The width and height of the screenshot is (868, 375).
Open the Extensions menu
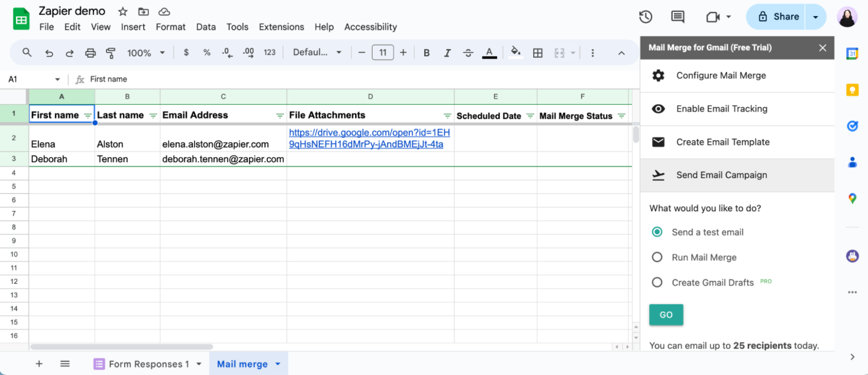tap(281, 27)
